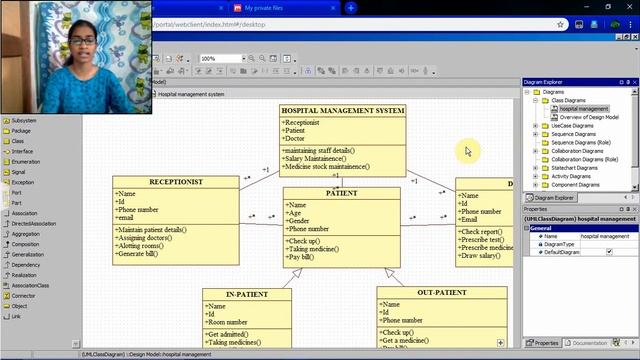Screen dimensions: 640x360
Task: Activate the DirectedAssociation tool
Action: point(29,224)
